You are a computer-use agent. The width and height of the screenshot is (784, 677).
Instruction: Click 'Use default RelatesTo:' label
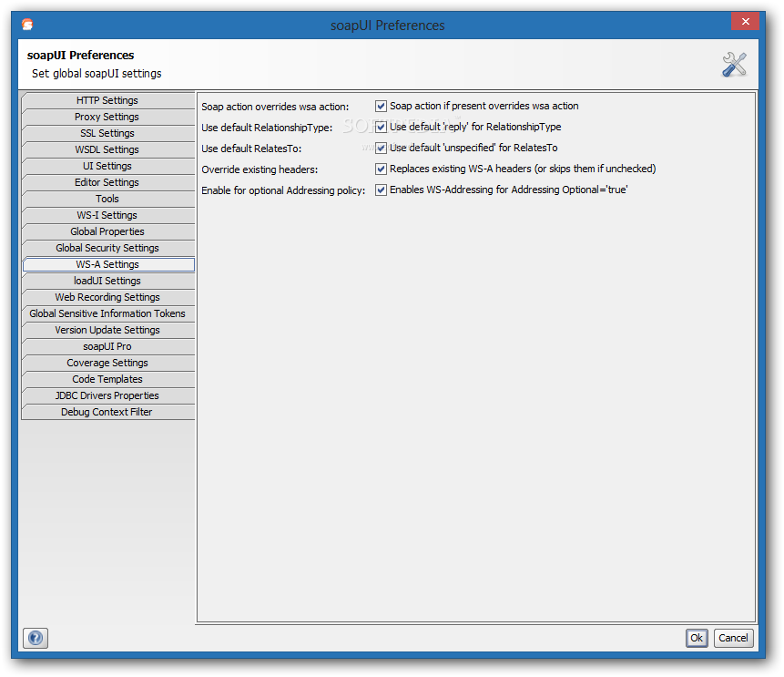[251, 149]
